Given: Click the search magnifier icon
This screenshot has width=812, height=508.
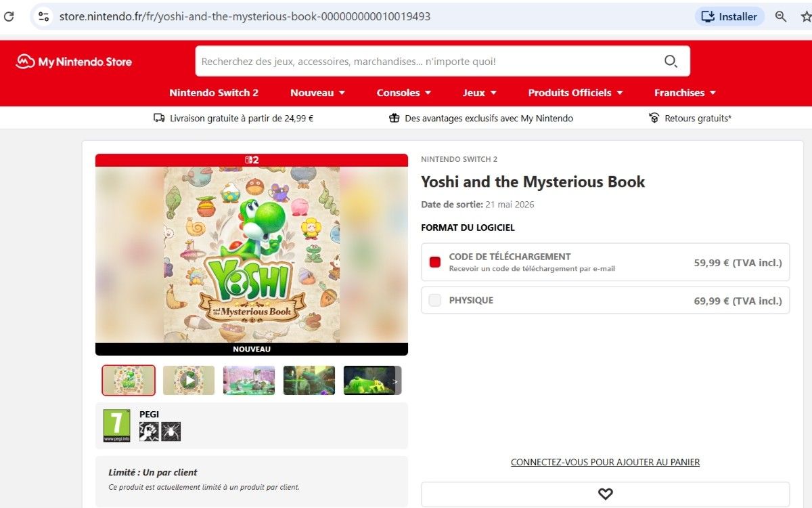Looking at the screenshot, I should point(671,61).
